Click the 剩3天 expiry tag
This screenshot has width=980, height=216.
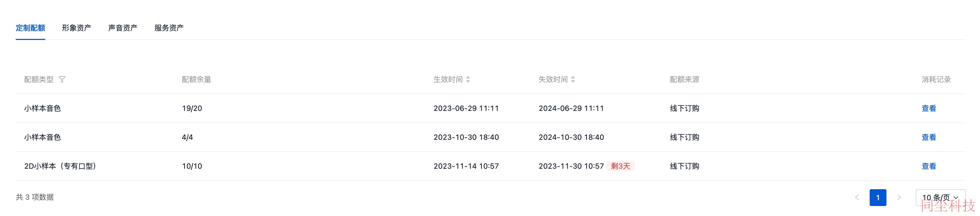621,166
